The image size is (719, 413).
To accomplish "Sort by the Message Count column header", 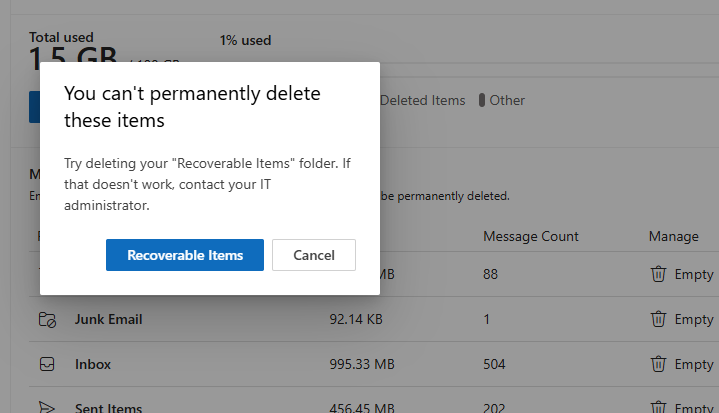I will 531,237.
